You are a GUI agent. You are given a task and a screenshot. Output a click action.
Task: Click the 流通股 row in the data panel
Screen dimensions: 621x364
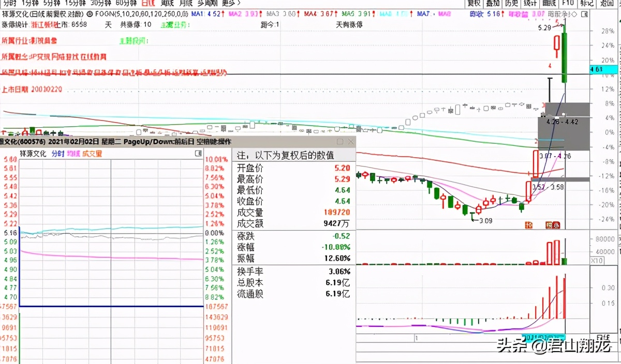click(x=293, y=294)
